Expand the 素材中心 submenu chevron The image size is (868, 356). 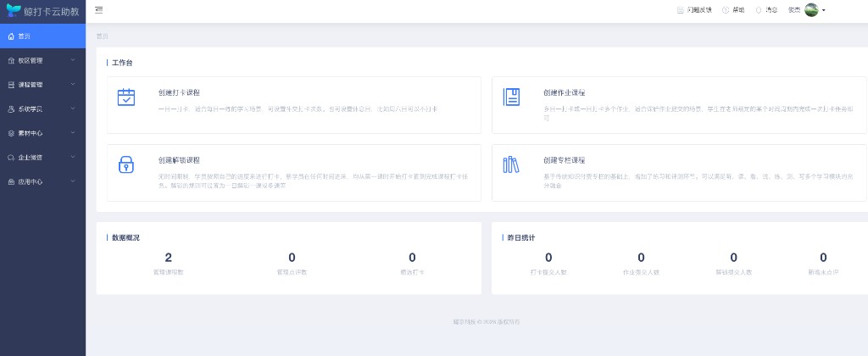coord(73,133)
